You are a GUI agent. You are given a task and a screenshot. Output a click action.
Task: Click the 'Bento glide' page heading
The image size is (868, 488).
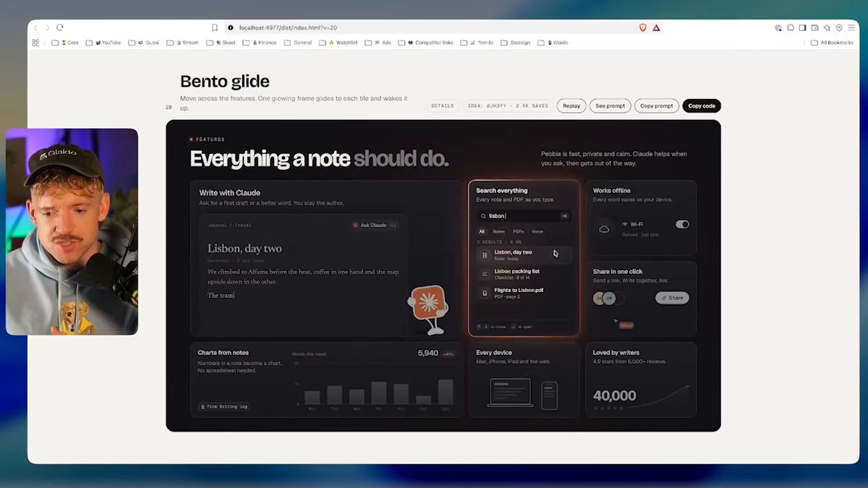[x=225, y=81]
